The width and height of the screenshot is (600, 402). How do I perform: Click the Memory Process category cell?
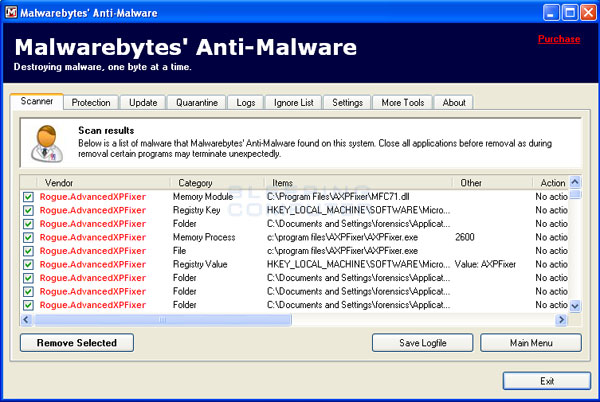(x=204, y=238)
